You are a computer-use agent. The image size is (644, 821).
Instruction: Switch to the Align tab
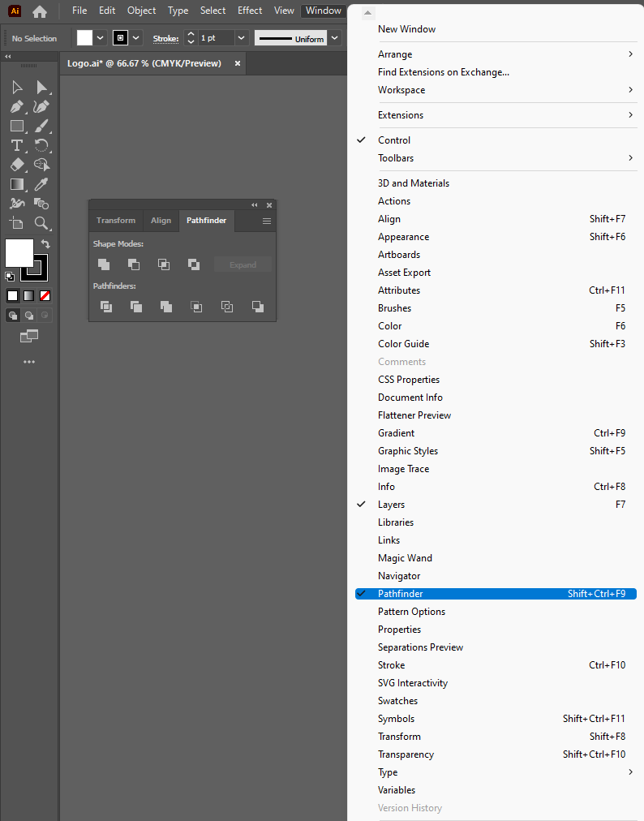point(161,221)
